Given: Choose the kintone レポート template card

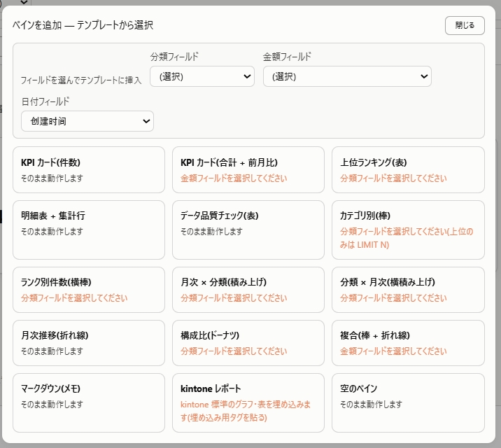Looking at the screenshot, I should (248, 402).
